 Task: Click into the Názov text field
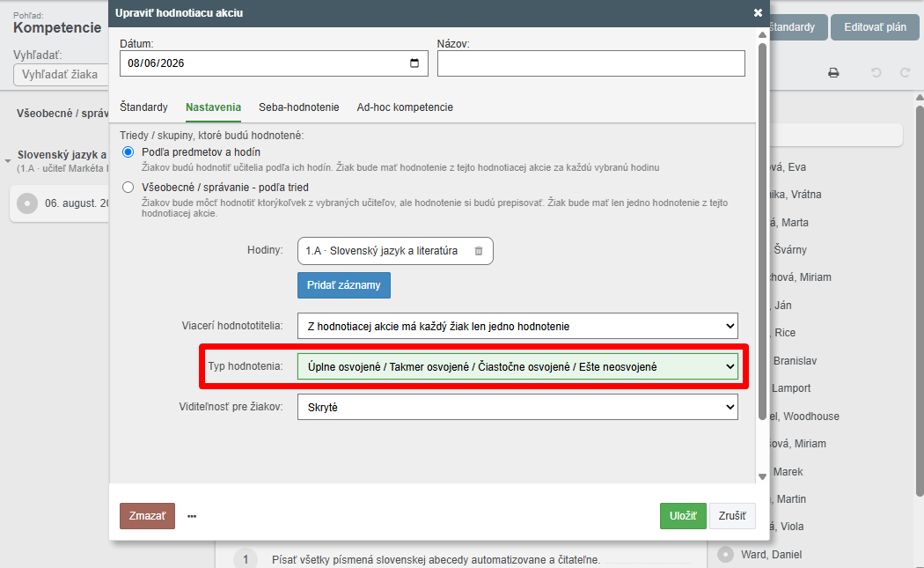point(591,63)
